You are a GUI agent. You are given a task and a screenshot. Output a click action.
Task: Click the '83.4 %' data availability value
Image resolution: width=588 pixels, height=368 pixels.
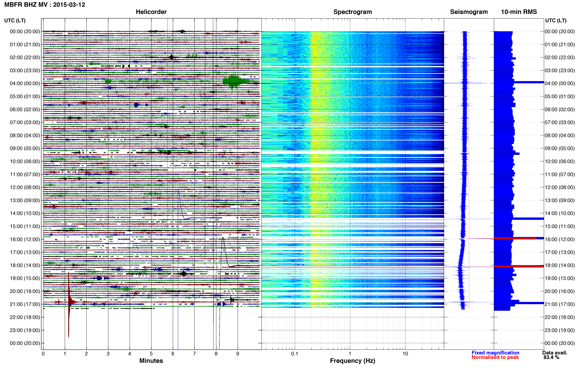click(x=551, y=357)
